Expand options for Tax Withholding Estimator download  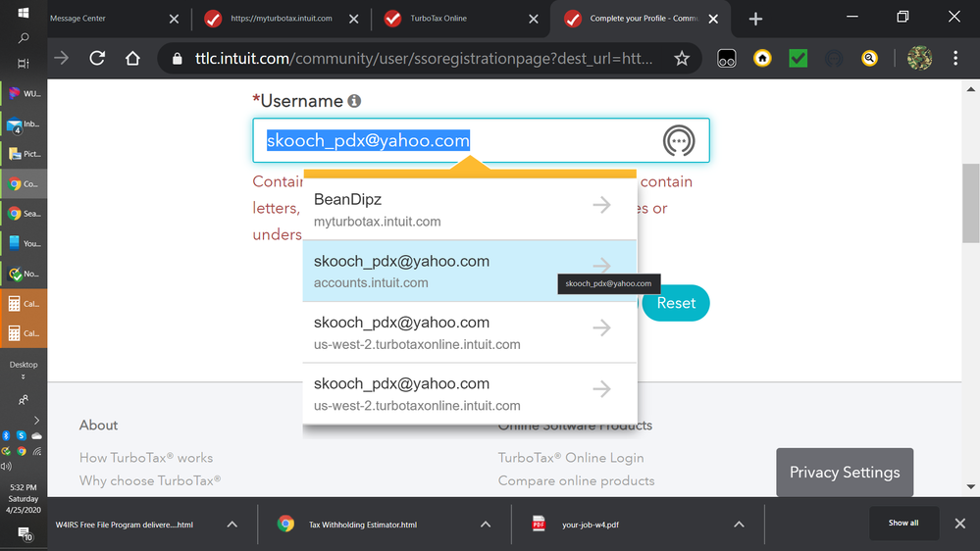(x=486, y=525)
